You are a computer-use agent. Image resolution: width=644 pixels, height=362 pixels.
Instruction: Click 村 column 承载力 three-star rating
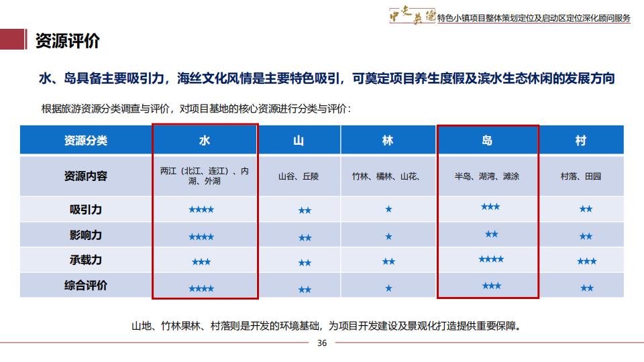click(587, 261)
